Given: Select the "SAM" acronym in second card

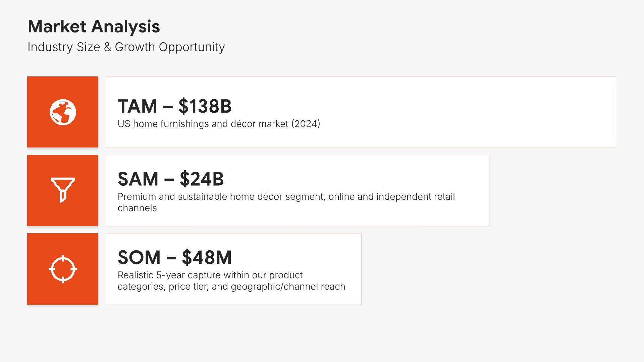Looking at the screenshot, I should pyautogui.click(x=138, y=179).
